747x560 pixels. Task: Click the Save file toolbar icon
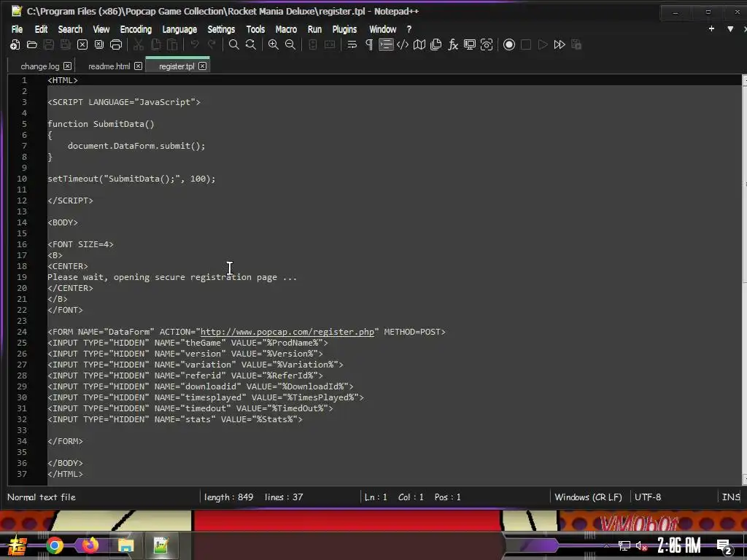tap(49, 44)
